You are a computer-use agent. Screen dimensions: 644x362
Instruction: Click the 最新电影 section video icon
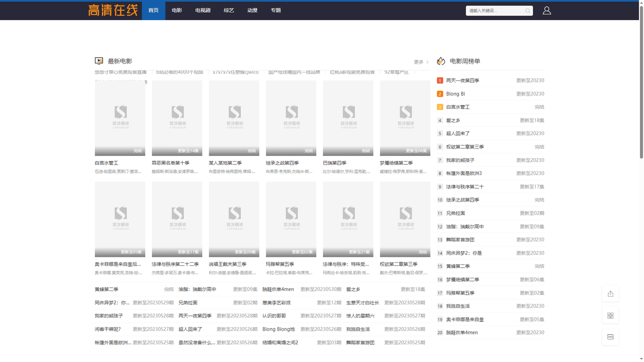coord(99,61)
